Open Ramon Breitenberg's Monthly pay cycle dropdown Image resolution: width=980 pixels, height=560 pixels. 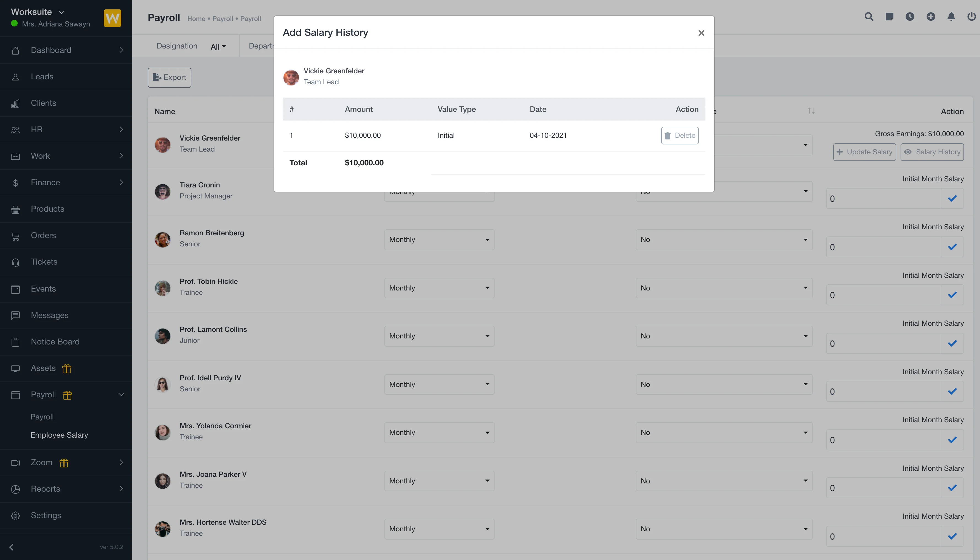pos(439,239)
